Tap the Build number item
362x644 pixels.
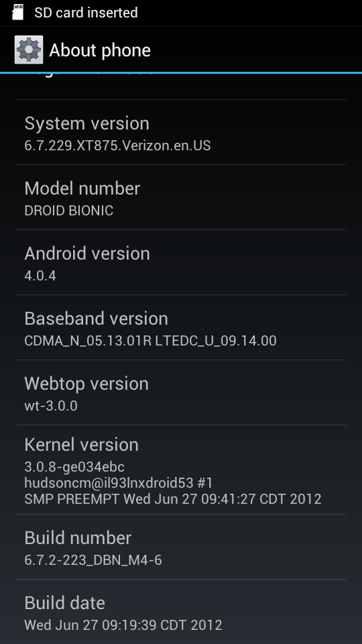181,547
